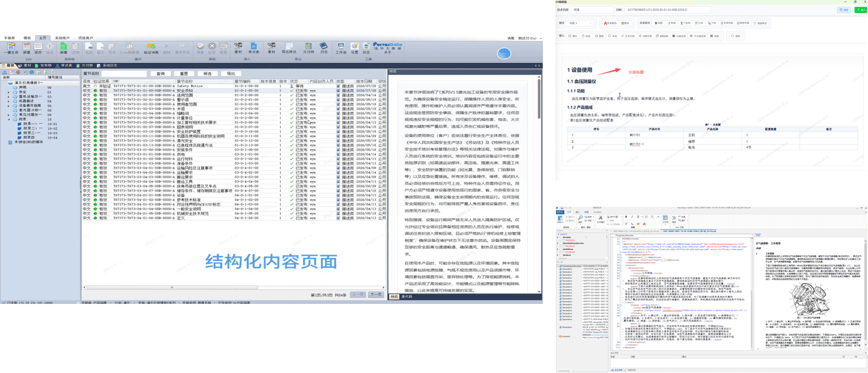Image resolution: width=868 pixels, height=373 pixels.
Task: Click the 关于 PurvarData logo
Action: 387,48
